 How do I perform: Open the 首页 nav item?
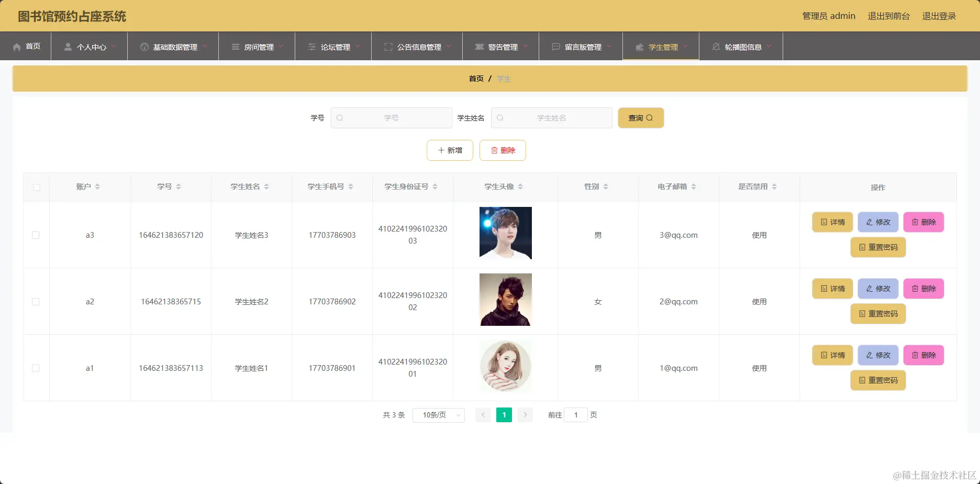[26, 46]
